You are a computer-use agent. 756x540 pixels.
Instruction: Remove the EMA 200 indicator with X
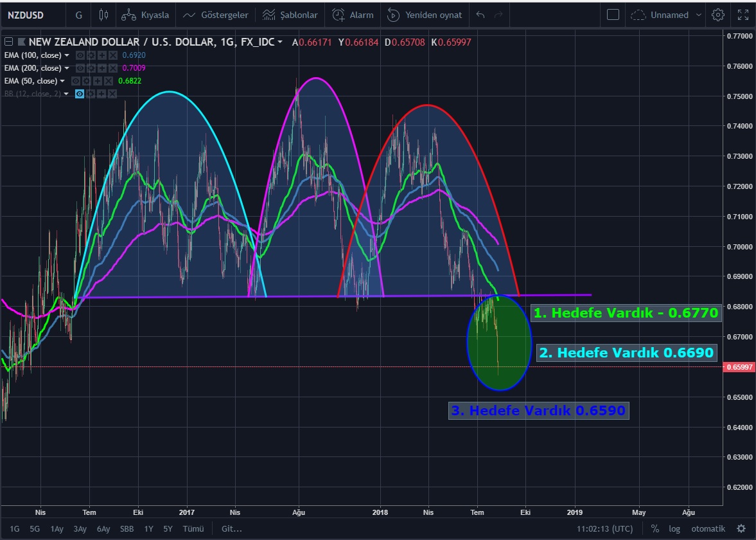click(x=112, y=68)
